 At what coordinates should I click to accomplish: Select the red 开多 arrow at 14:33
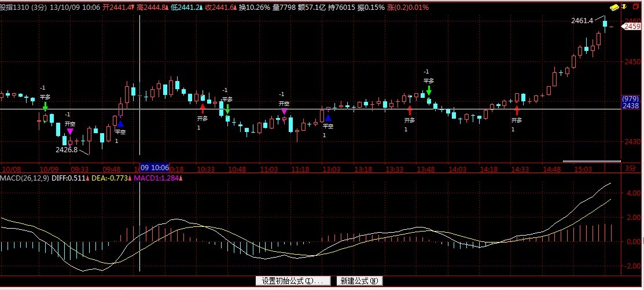coord(517,110)
